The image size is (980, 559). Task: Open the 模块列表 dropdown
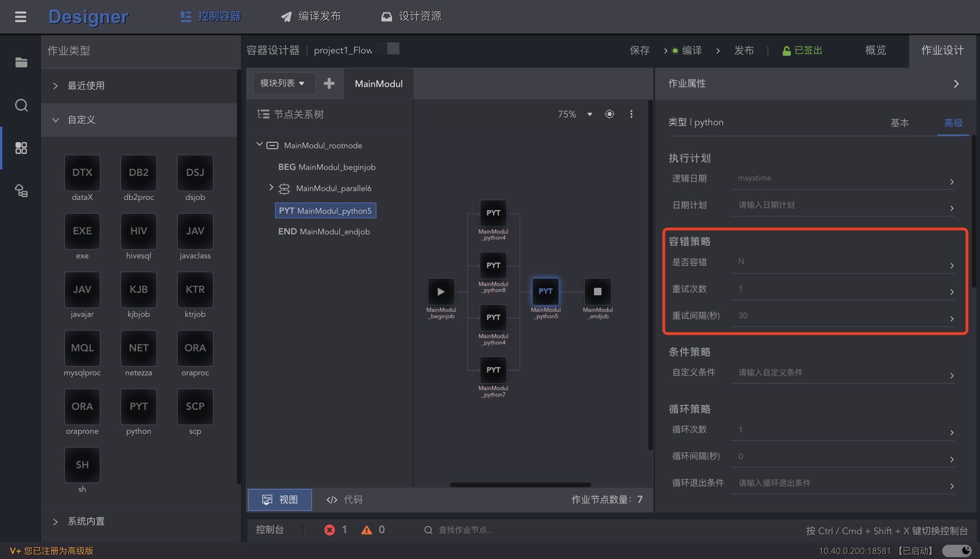[x=282, y=83]
